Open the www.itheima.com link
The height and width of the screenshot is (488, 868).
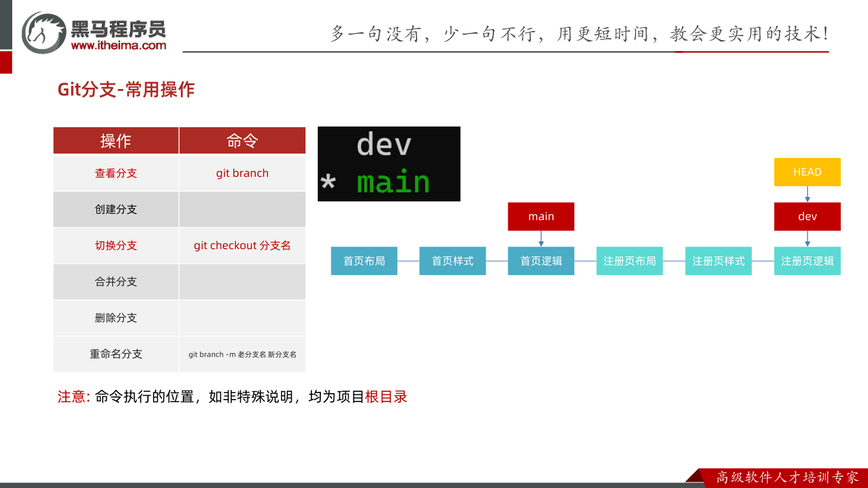pyautogui.click(x=118, y=45)
